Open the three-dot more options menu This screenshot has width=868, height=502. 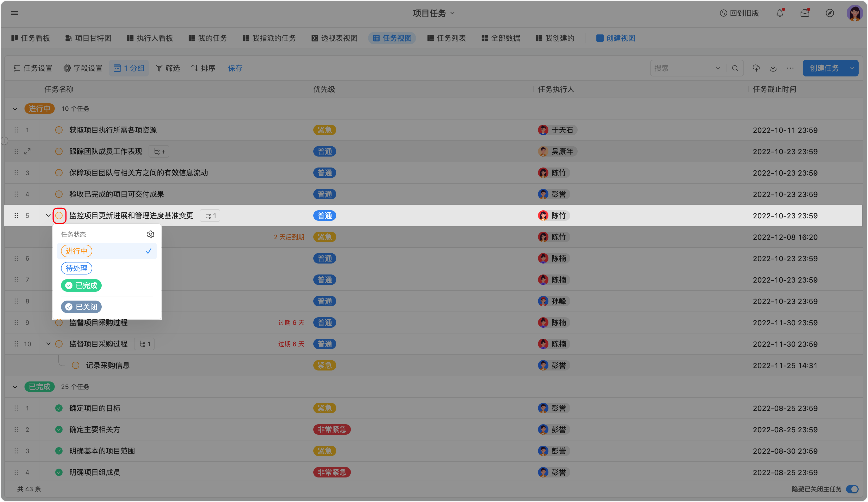pyautogui.click(x=790, y=68)
